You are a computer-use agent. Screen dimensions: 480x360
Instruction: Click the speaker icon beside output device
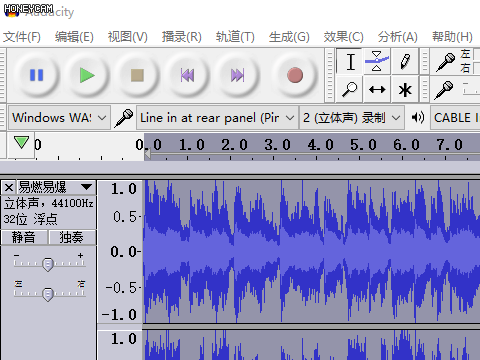point(418,117)
